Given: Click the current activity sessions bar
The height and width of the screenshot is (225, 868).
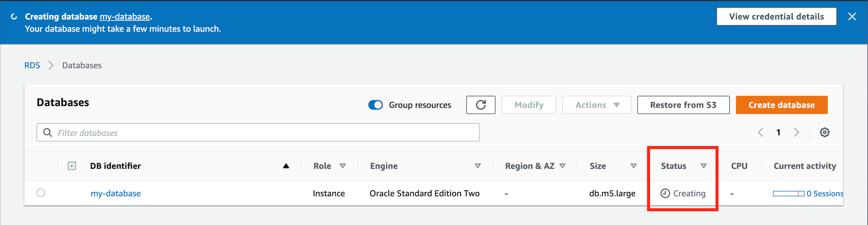Looking at the screenshot, I should 788,193.
